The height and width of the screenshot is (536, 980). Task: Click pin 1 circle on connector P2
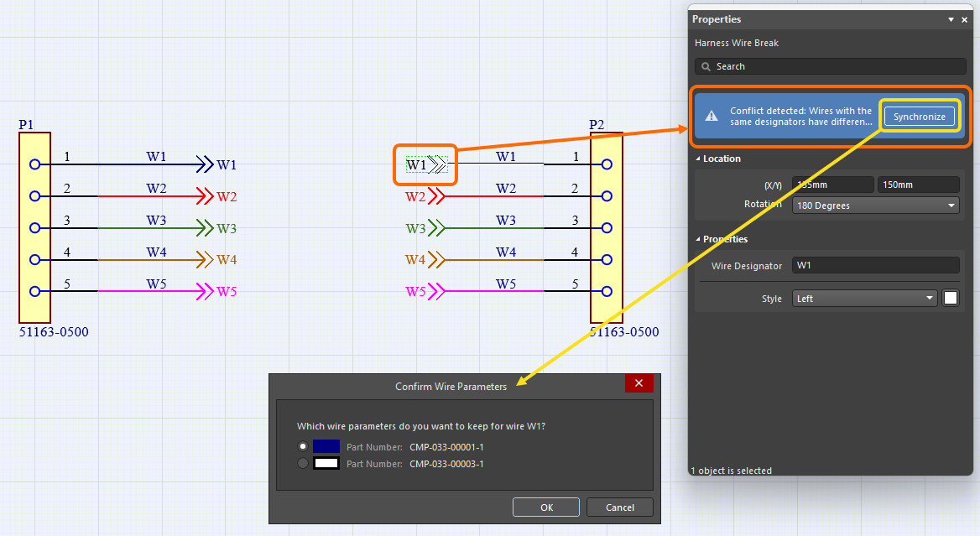click(x=607, y=164)
